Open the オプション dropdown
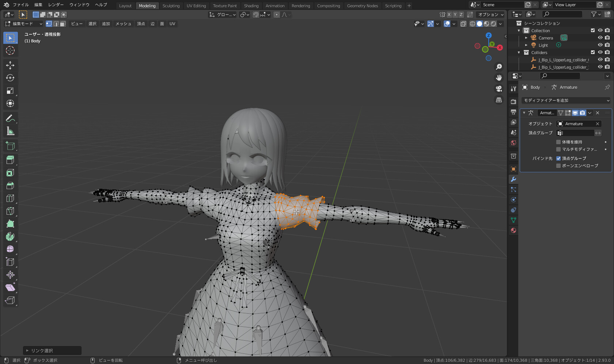The image size is (614, 364). pos(491,15)
